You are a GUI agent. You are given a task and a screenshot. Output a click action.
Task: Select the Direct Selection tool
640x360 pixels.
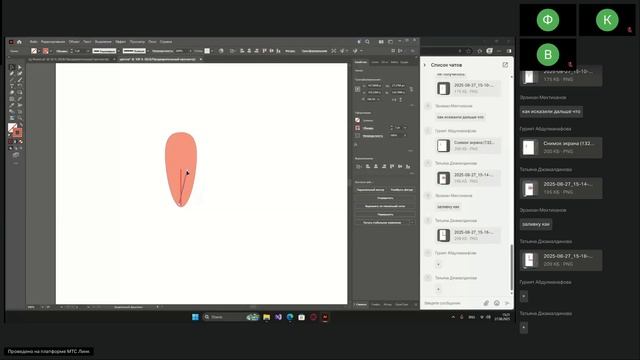(x=19, y=67)
